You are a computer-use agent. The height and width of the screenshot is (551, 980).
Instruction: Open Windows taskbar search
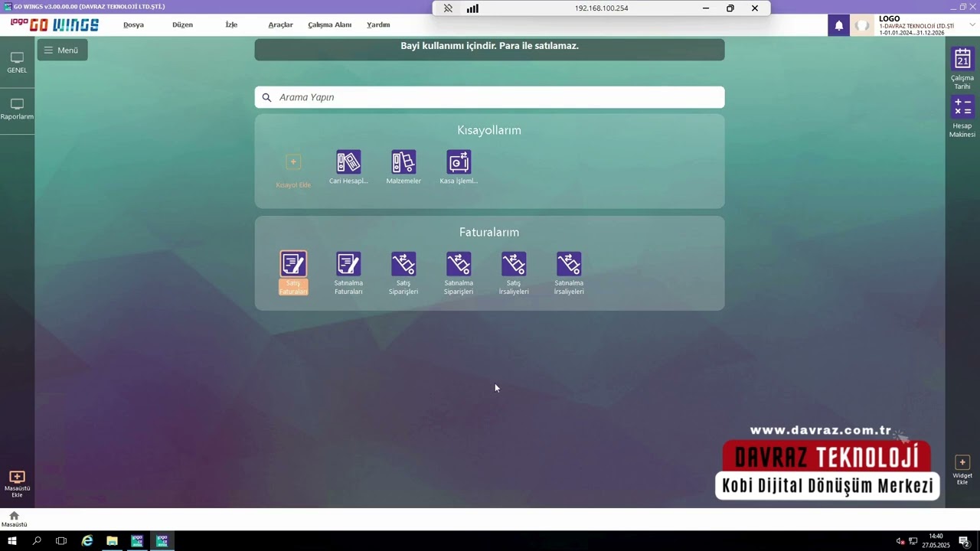37,541
